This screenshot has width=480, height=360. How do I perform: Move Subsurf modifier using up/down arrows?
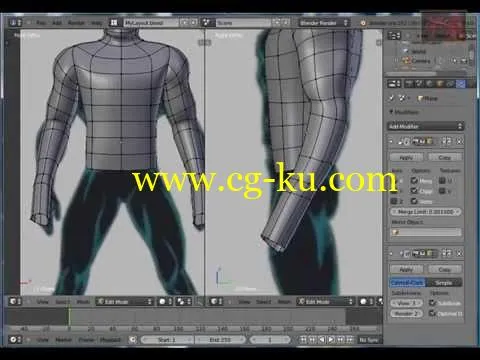[x=446, y=254]
